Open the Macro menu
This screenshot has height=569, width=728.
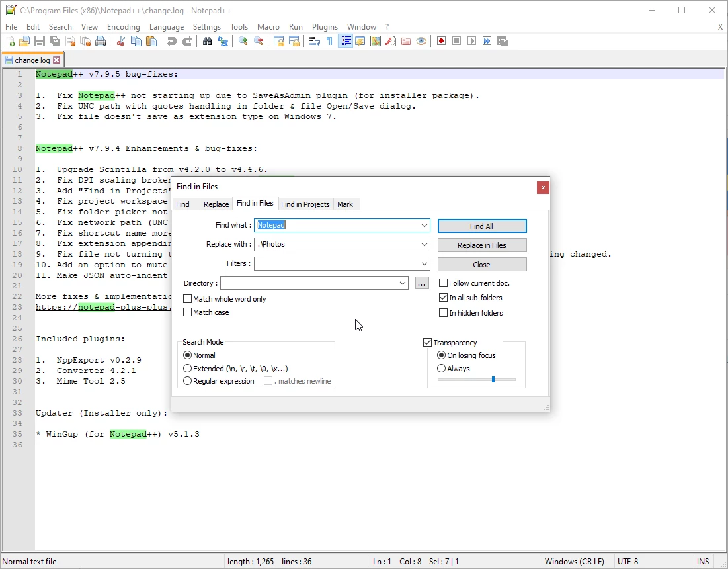268,27
